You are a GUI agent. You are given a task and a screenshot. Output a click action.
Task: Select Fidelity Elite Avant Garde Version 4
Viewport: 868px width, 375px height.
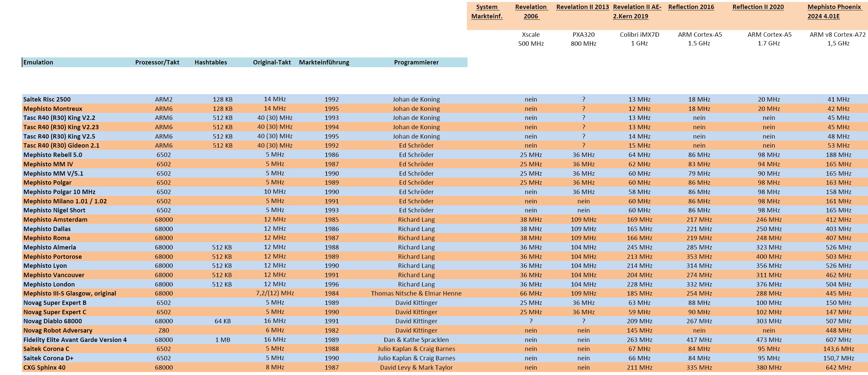click(x=75, y=340)
